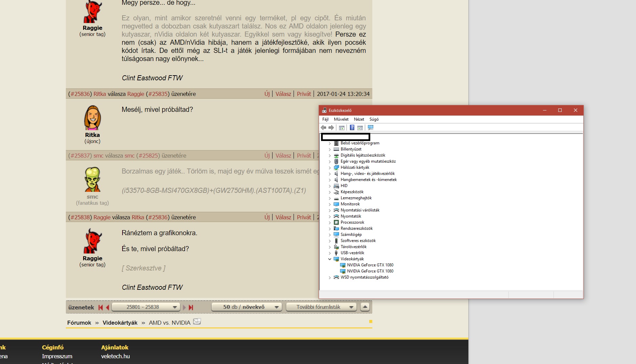This screenshot has height=364, width=636.
Task: Jump to first page of messages
Action: tap(100, 307)
